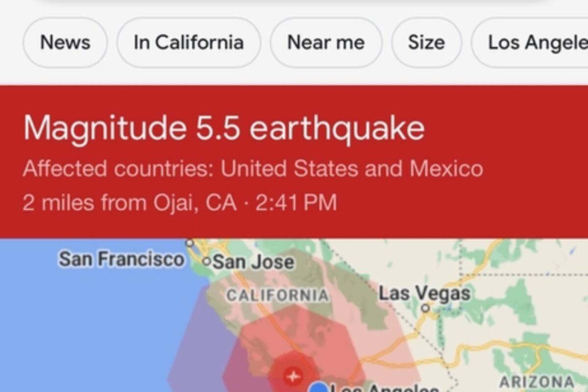This screenshot has width=588, height=392.
Task: Click the blue current location dot
Action: (x=319, y=388)
